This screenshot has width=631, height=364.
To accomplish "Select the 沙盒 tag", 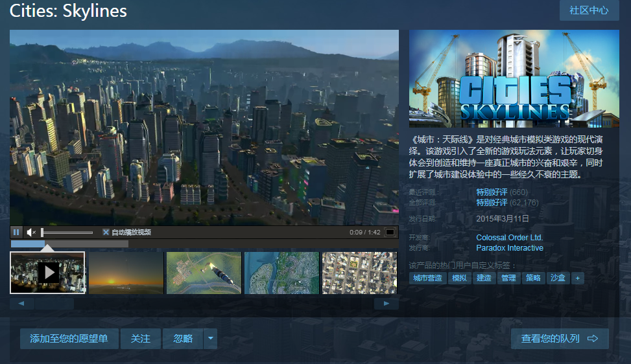I will click(558, 278).
